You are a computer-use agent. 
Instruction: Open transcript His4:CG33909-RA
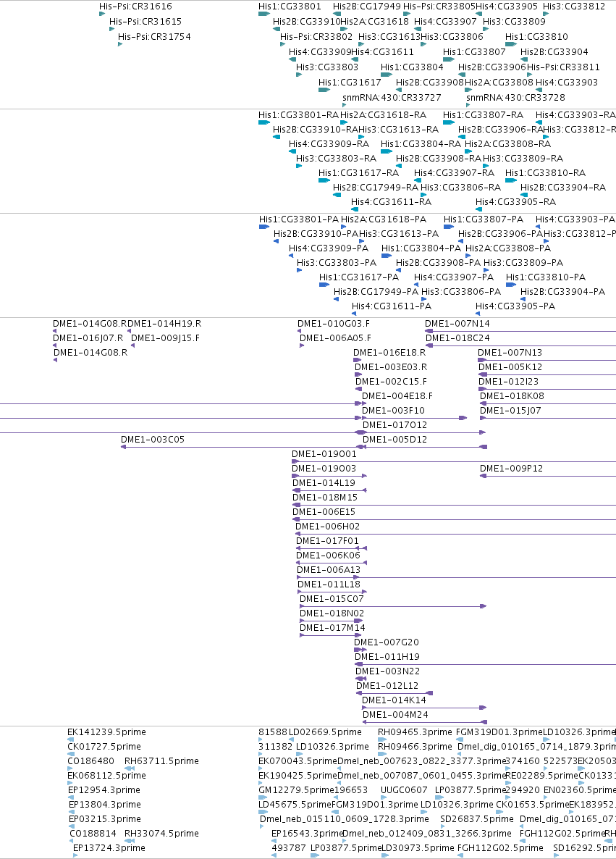329,144
